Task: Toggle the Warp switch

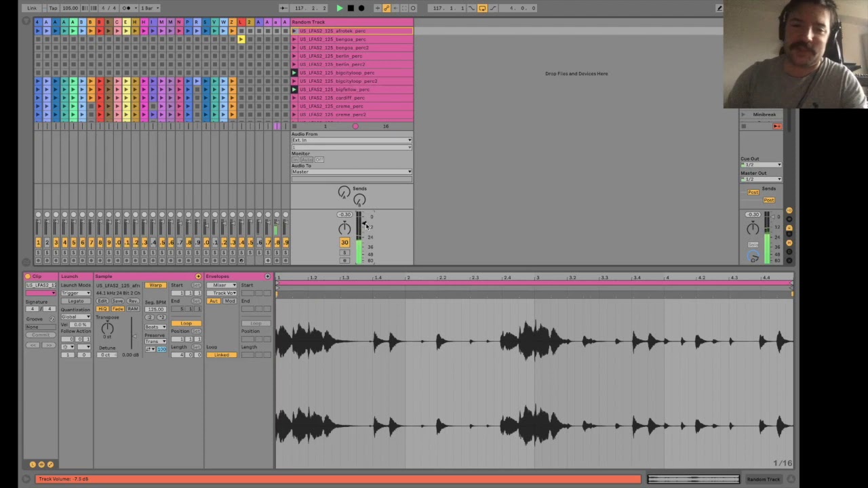Action: [156, 285]
